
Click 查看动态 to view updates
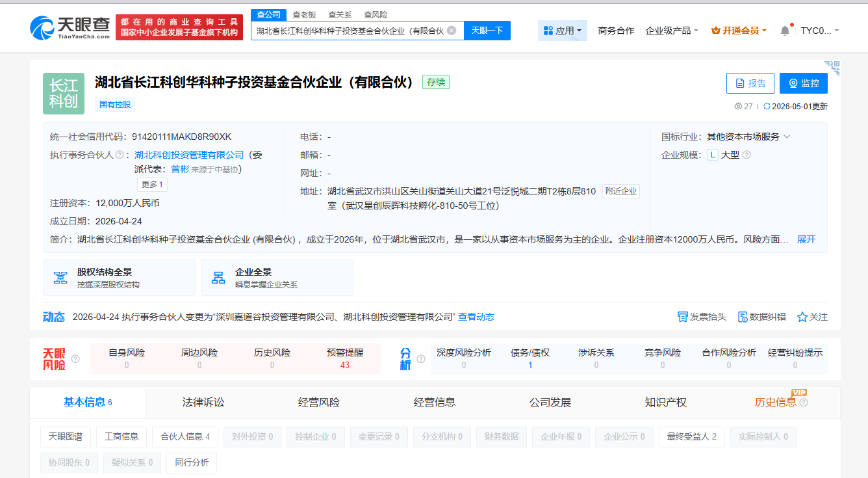click(x=476, y=317)
